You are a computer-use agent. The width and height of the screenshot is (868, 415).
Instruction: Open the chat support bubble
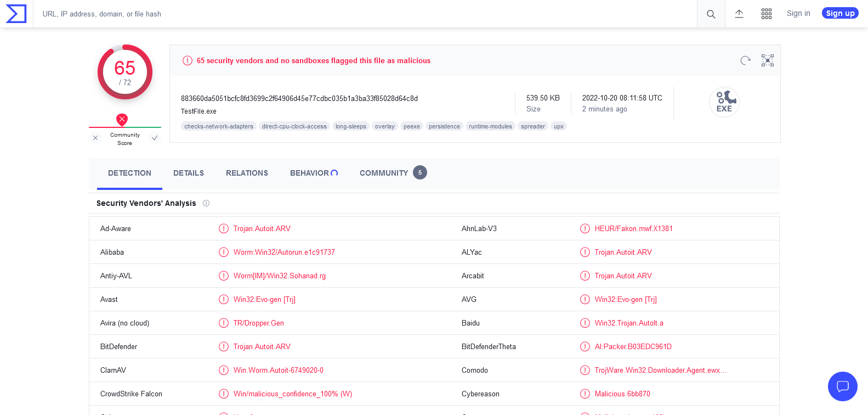click(x=843, y=386)
